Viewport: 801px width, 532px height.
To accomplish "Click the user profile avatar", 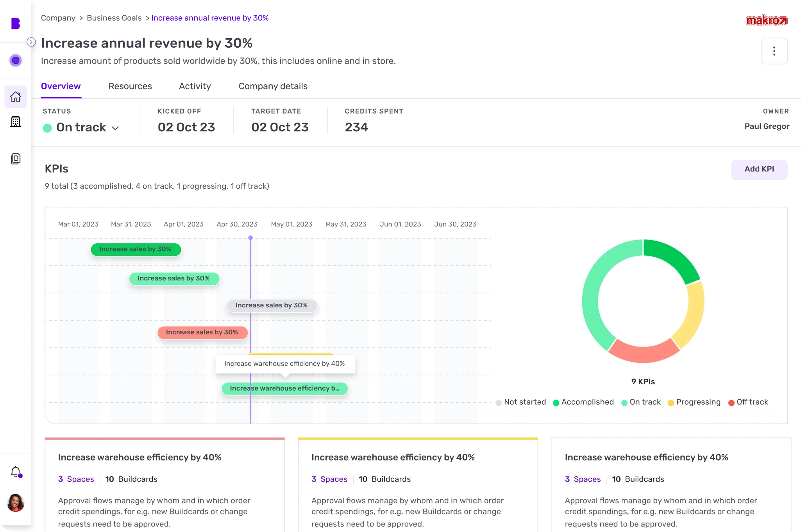I will coord(16,503).
